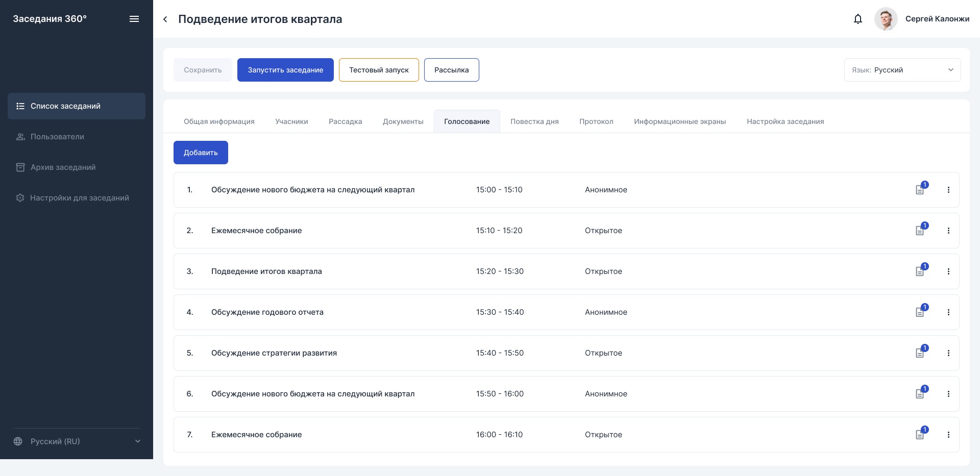
Task: Click the Настройки для заседаний gear icon
Action: point(20,198)
